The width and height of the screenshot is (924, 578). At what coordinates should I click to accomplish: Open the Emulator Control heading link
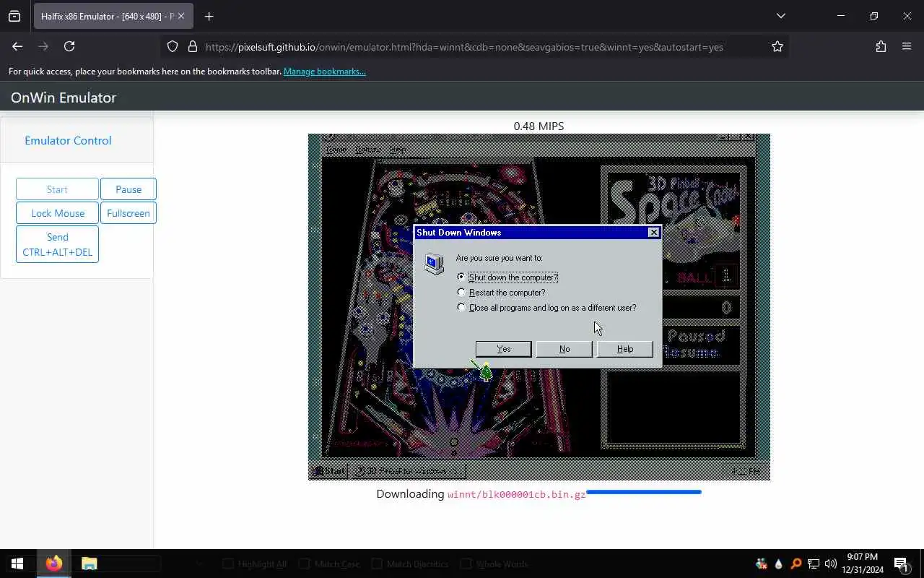(x=68, y=140)
